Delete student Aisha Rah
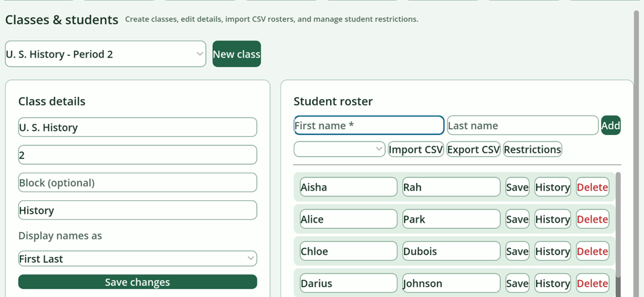Screen dimensions: 644x297 click(x=592, y=187)
